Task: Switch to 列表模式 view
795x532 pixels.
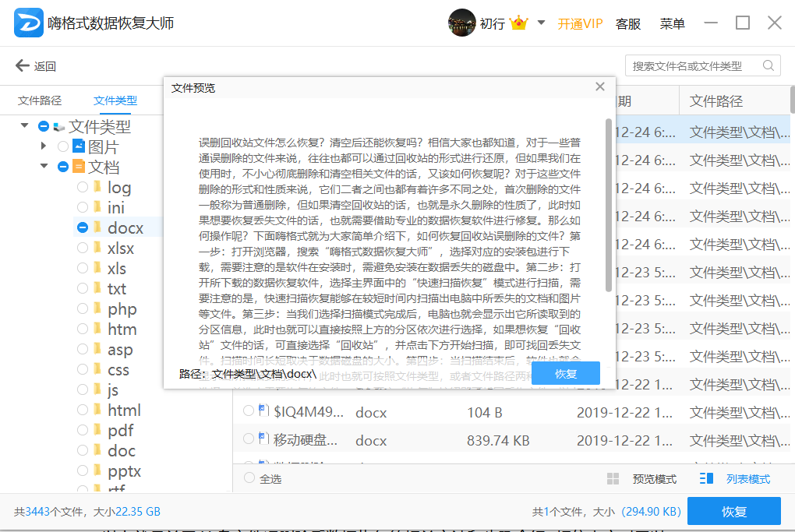Action: 748,479
